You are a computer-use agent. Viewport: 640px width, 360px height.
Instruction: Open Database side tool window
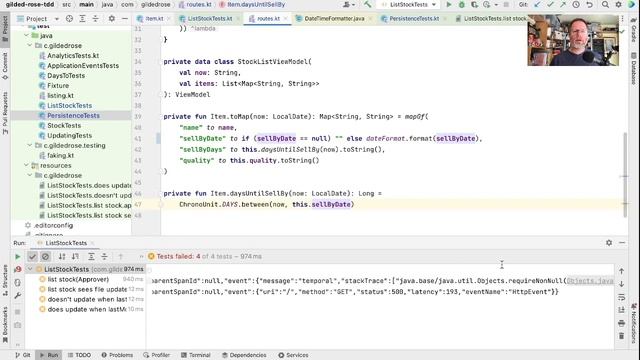click(634, 68)
